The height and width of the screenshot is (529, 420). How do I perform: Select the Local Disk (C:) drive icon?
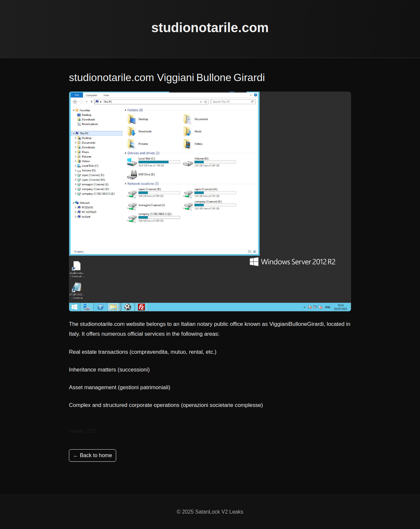pyautogui.click(x=132, y=162)
